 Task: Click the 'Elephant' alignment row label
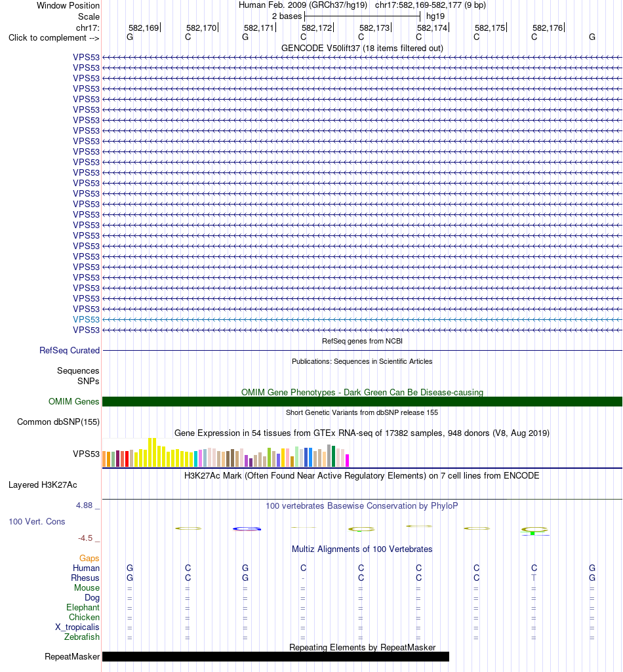tap(83, 607)
